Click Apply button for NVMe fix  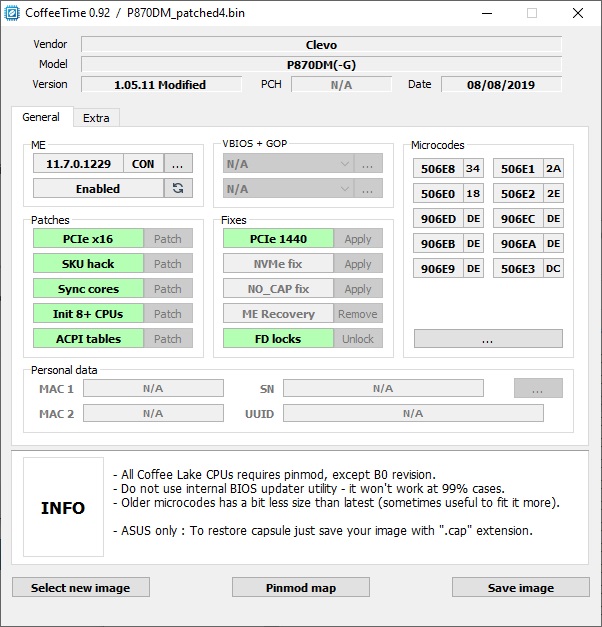[358, 264]
